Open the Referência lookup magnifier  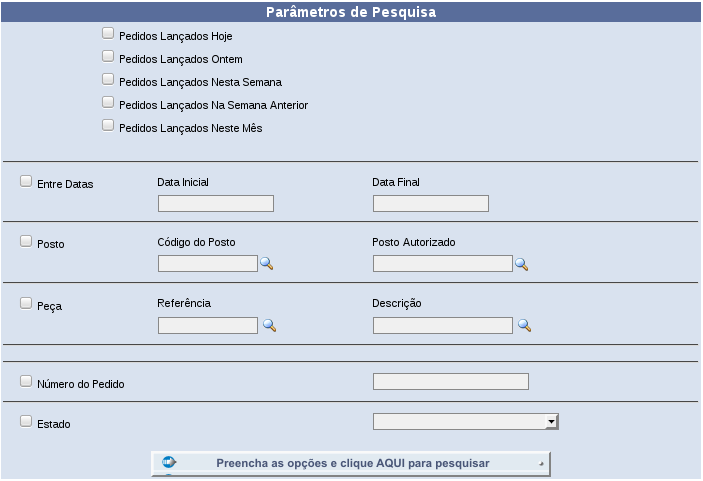(x=269, y=325)
